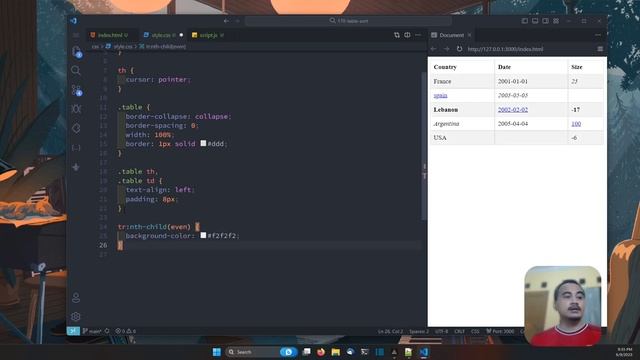
Task: Click the preview Back arrow
Action: [x=434, y=49]
